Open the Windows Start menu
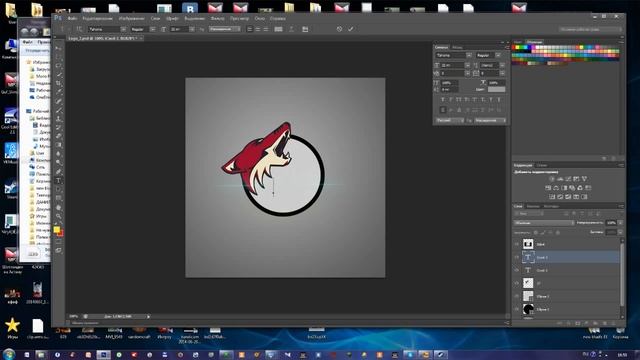Viewport: 640px width, 360px height. point(9,354)
